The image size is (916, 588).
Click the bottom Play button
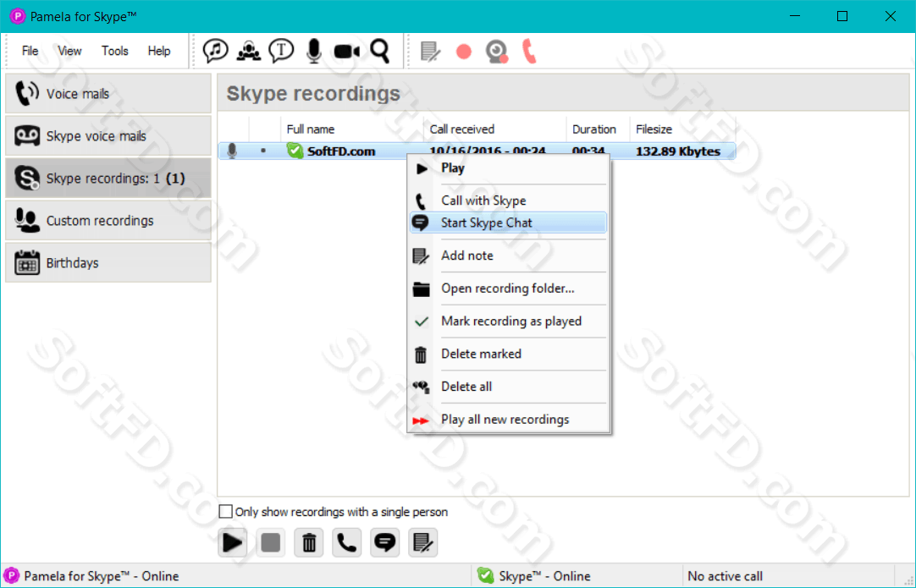coord(233,542)
